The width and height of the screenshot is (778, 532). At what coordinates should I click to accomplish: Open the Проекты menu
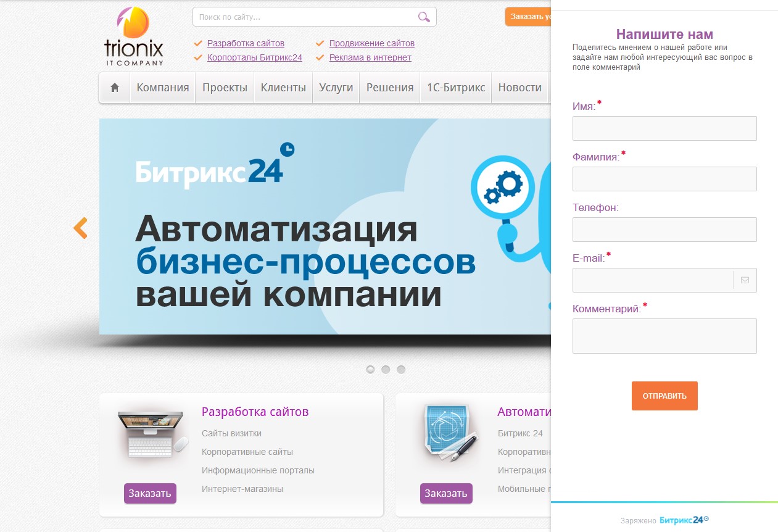coord(225,88)
